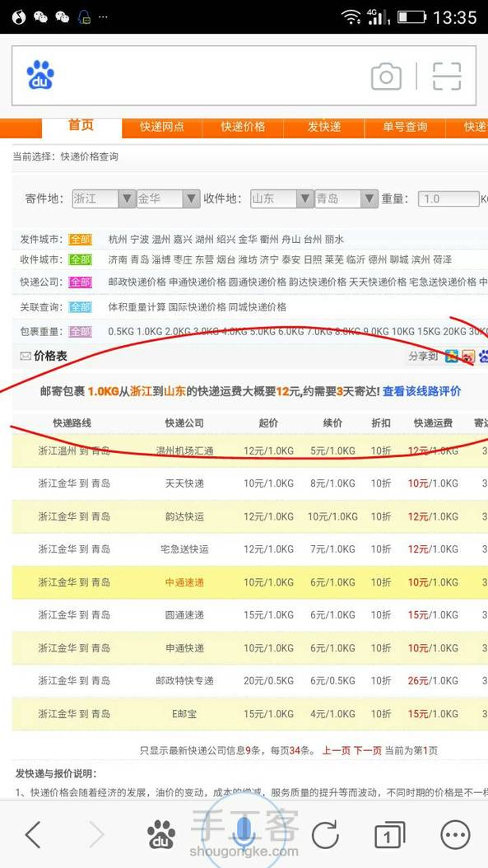Screen dimensions: 488x868
Task: Go back with browser back arrow
Action: click(33, 834)
